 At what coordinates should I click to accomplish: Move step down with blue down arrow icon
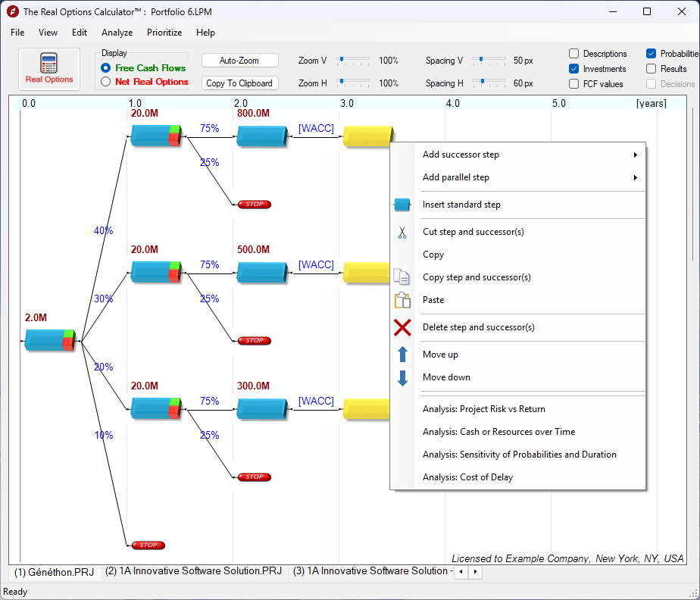[x=402, y=377]
